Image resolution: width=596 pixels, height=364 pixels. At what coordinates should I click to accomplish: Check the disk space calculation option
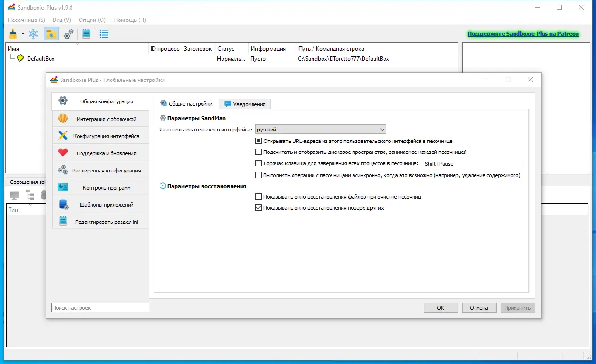coord(259,152)
